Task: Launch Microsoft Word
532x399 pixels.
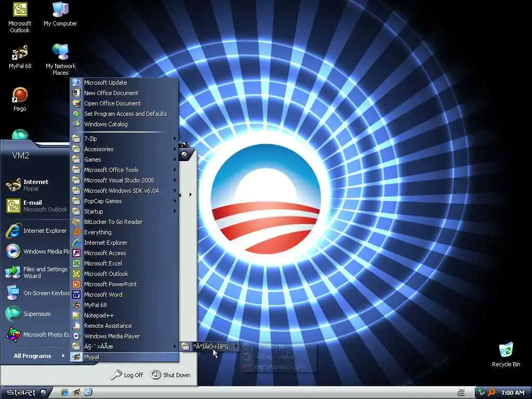Action: [124, 295]
